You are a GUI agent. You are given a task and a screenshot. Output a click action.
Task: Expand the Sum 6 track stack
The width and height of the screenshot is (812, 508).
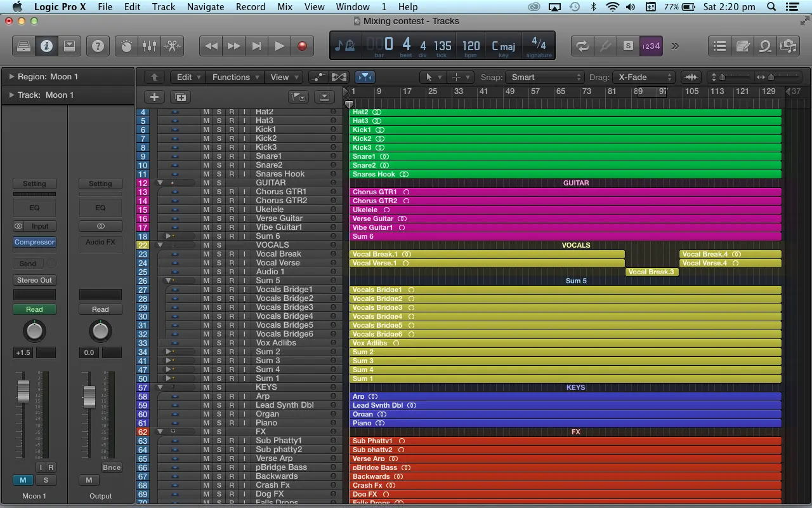pos(169,236)
